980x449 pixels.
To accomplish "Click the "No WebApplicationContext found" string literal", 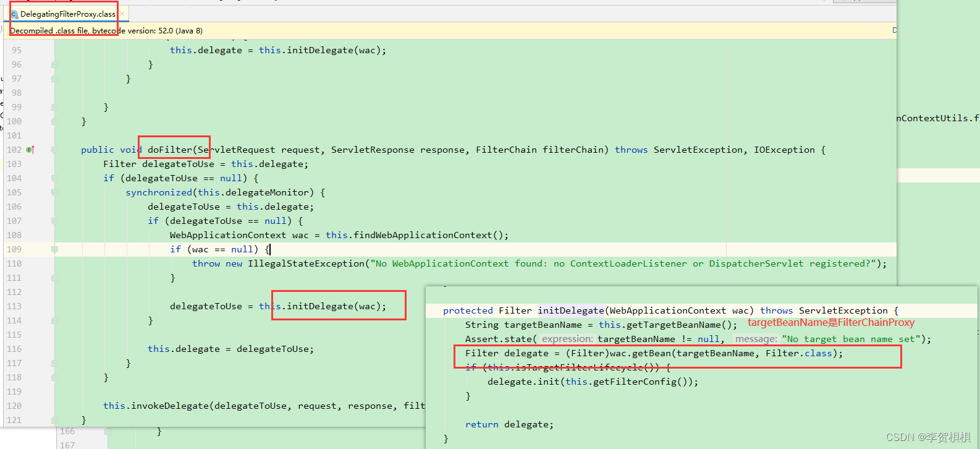I will (x=623, y=263).
